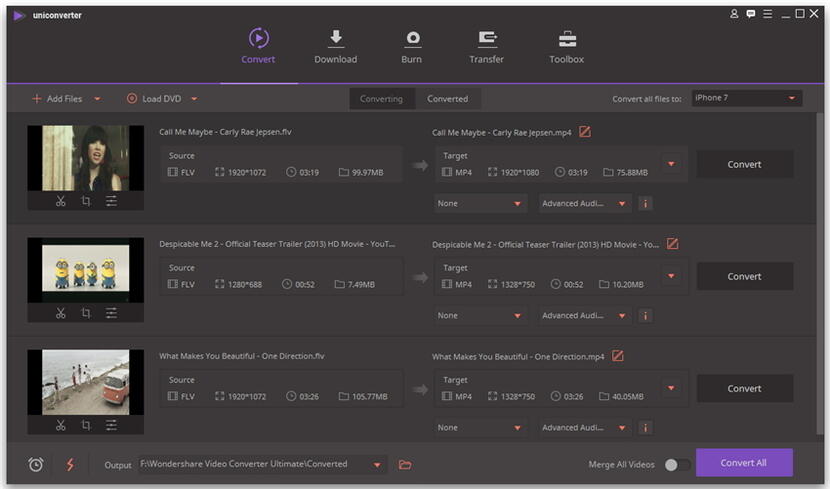Trim the Despicable Me 2 video with scissors
Viewport: 830px width, 489px height.
click(61, 313)
